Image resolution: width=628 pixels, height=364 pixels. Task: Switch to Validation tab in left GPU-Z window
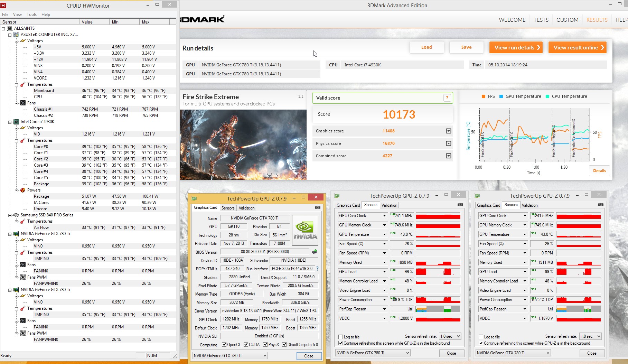[x=246, y=208]
